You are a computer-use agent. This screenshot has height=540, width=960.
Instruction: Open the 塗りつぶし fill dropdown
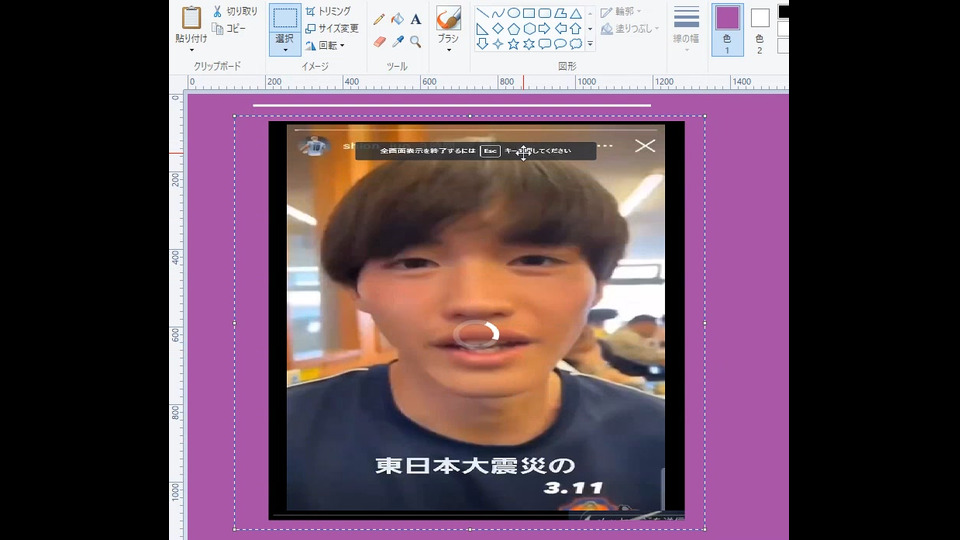656,29
